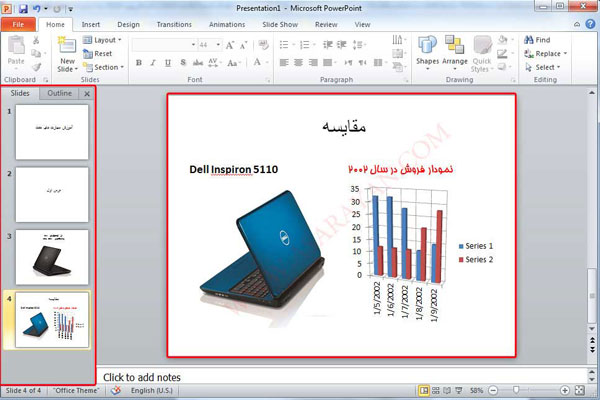
Task: Toggle bold formatting
Action: click(138, 63)
